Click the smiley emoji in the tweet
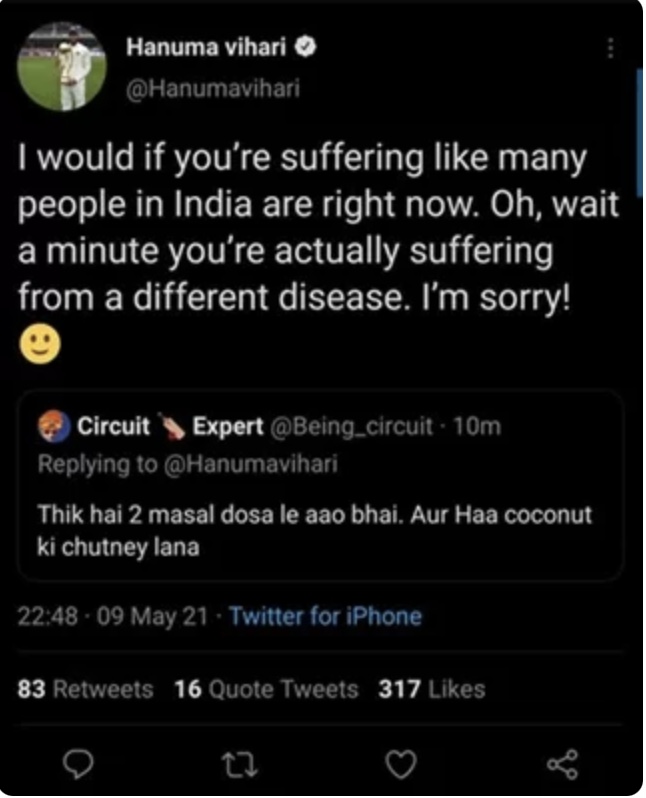This screenshot has height=798, width=646. pos(40,343)
